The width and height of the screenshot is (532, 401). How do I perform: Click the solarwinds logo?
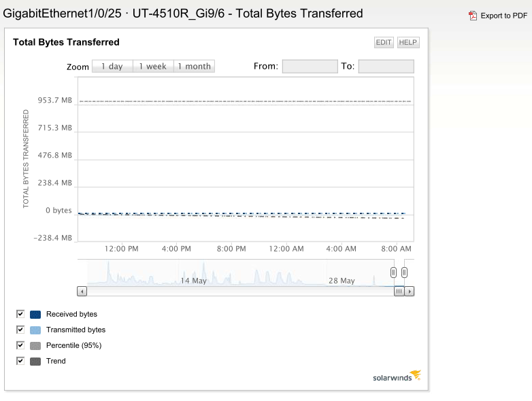397,376
